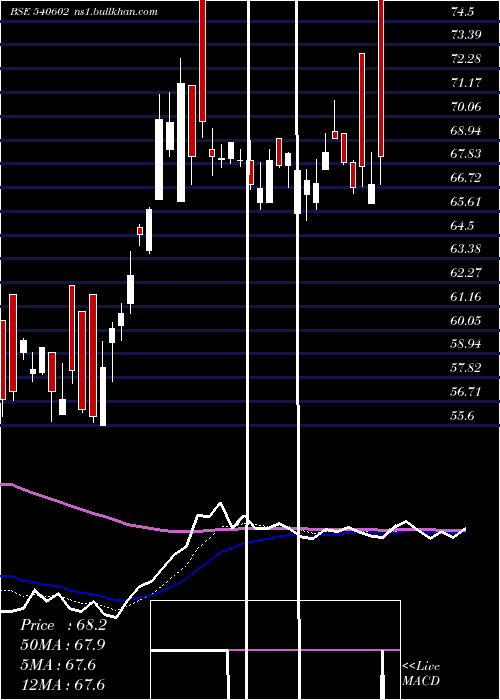Screen dimensions: 500x700
Task: Click the 73.39 price axis label
Action: pyautogui.click(x=466, y=34)
